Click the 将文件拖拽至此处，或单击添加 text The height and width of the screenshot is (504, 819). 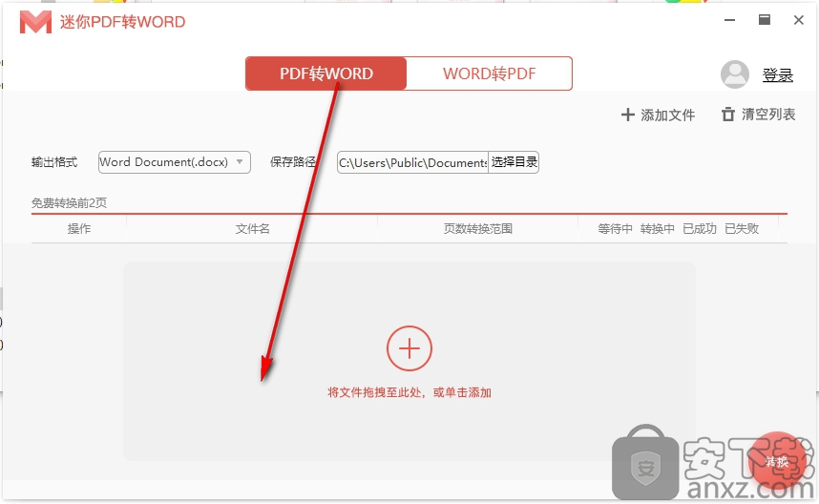409,392
